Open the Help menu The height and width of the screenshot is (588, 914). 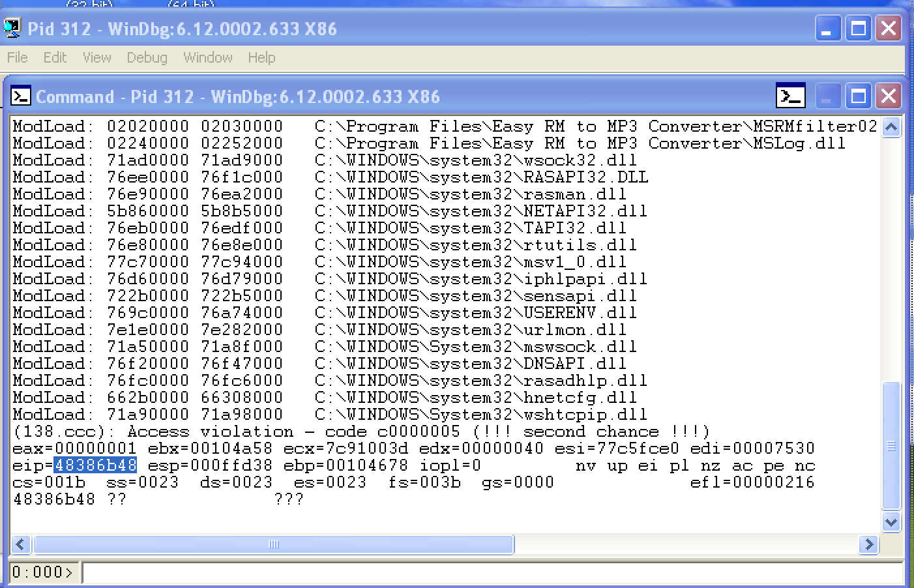pos(261,57)
